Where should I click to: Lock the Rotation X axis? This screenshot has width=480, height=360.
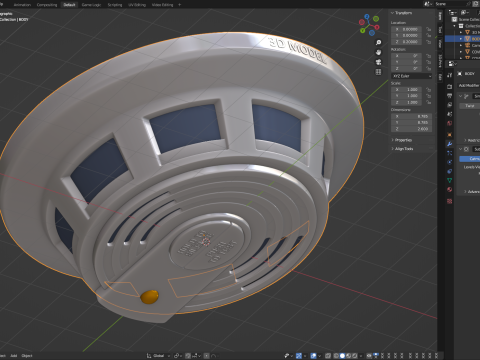click(428, 56)
